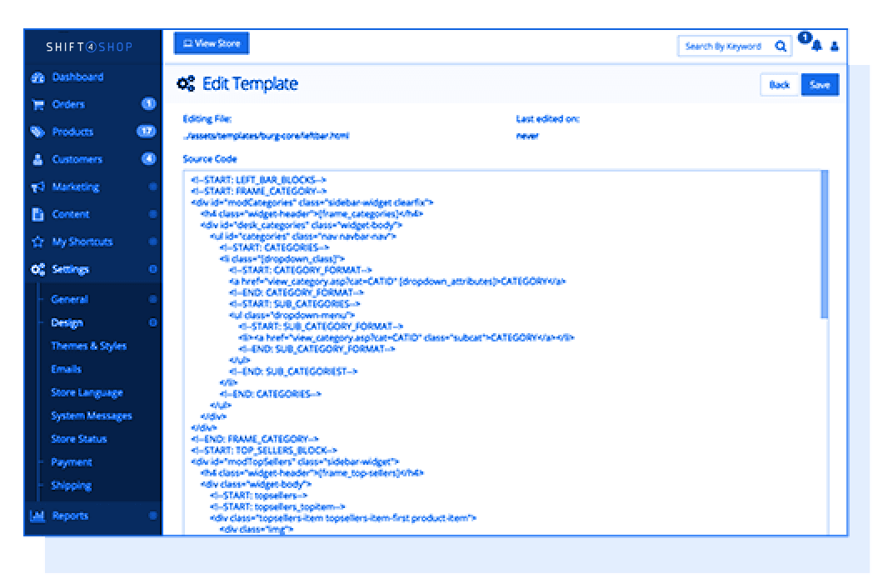This screenshot has height=588, width=883.
Task: Click the Customers person icon
Action: click(37, 160)
